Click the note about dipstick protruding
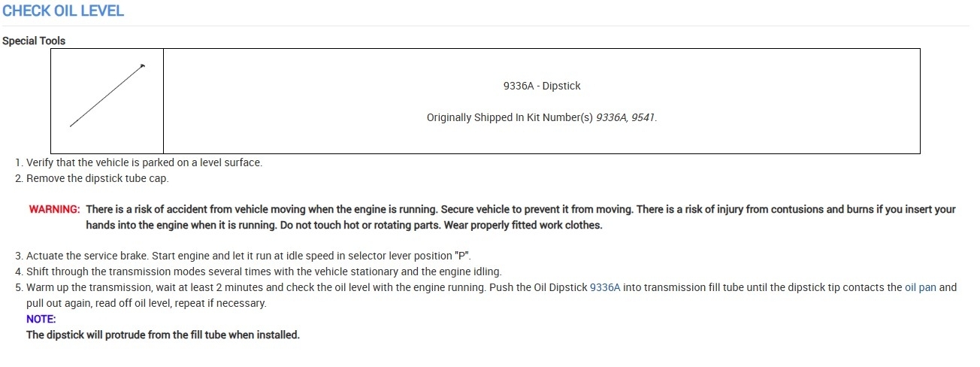980x367 pixels. [x=162, y=335]
